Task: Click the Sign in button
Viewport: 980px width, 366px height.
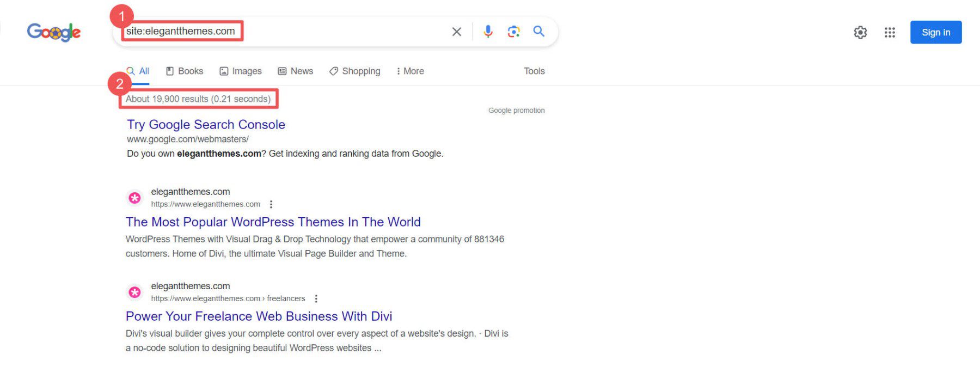Action: (x=935, y=32)
